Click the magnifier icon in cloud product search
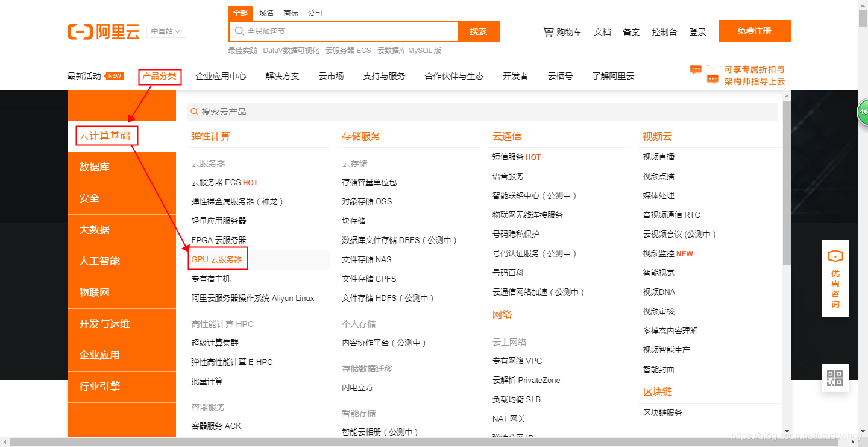This screenshot has width=868, height=447. point(194,112)
